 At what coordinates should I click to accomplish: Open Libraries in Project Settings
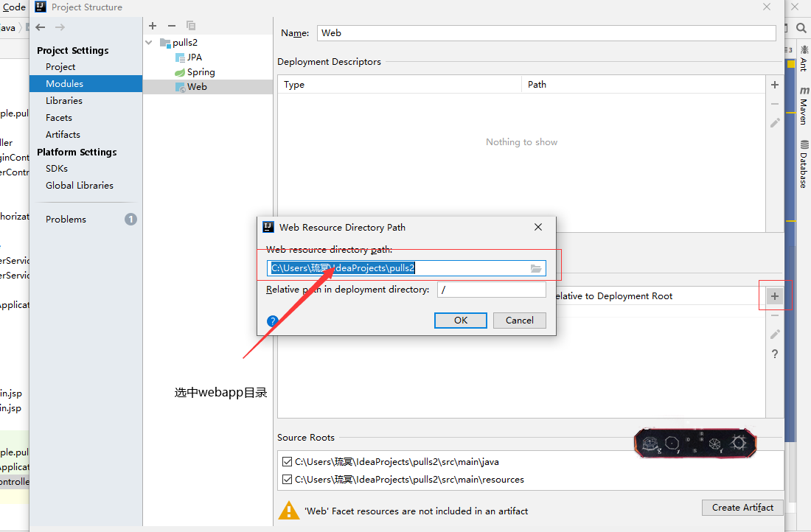[64, 101]
